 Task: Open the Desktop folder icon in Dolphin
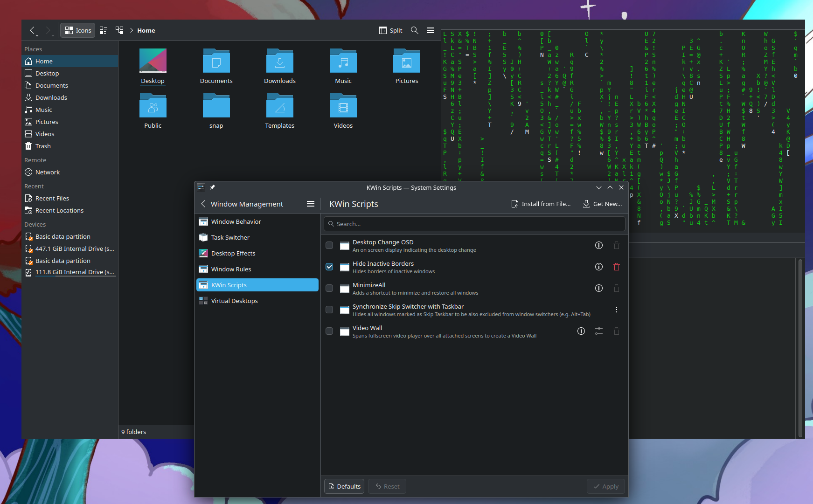point(153,61)
